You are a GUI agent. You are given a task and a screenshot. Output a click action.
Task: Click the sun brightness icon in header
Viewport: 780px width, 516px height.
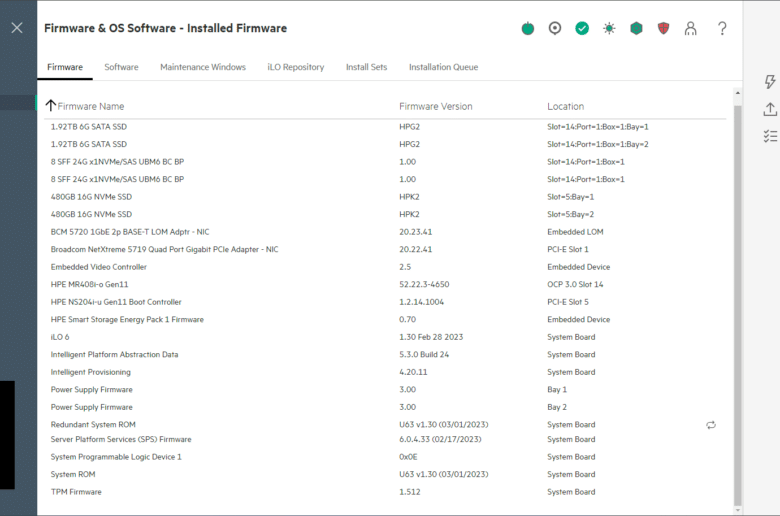609,28
